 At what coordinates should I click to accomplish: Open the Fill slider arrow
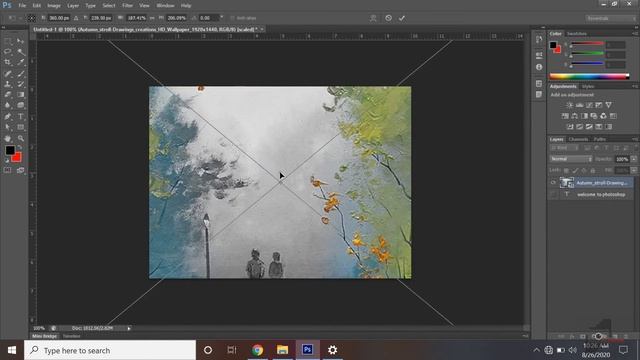click(x=634, y=170)
